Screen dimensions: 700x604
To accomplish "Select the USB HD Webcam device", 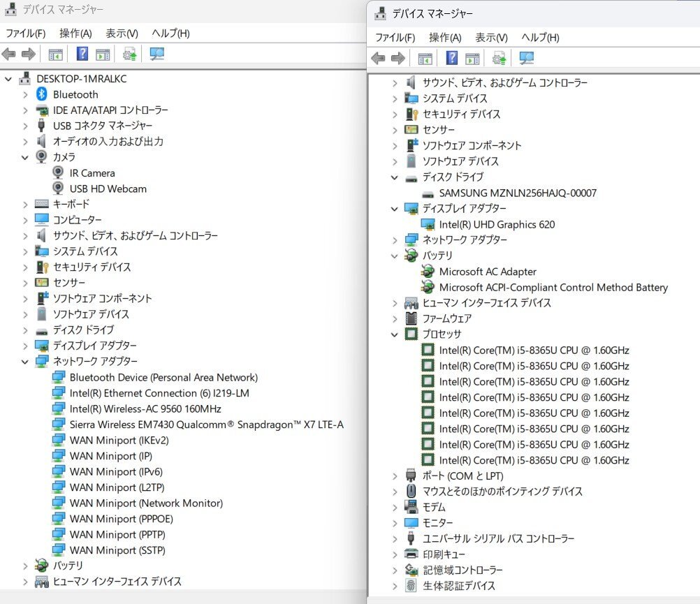I will (108, 189).
